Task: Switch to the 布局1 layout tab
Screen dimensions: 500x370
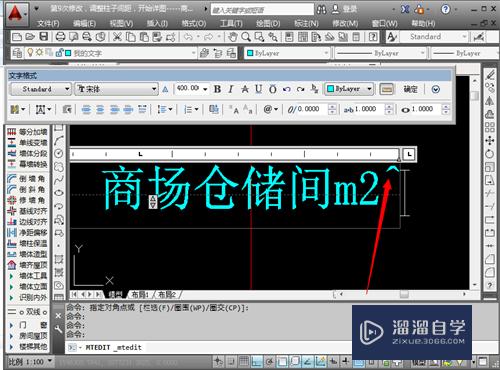Action: coord(140,295)
